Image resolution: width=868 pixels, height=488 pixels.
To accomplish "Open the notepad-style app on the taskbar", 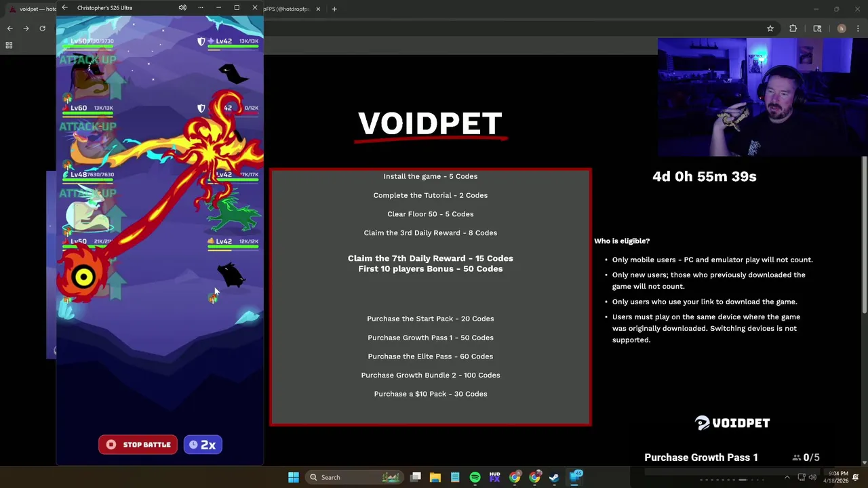I will [455, 477].
